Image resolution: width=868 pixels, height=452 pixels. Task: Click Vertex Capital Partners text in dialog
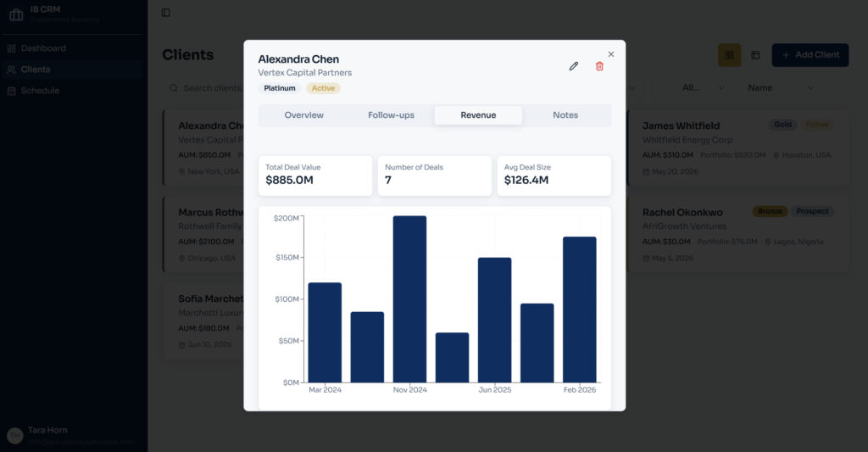305,73
